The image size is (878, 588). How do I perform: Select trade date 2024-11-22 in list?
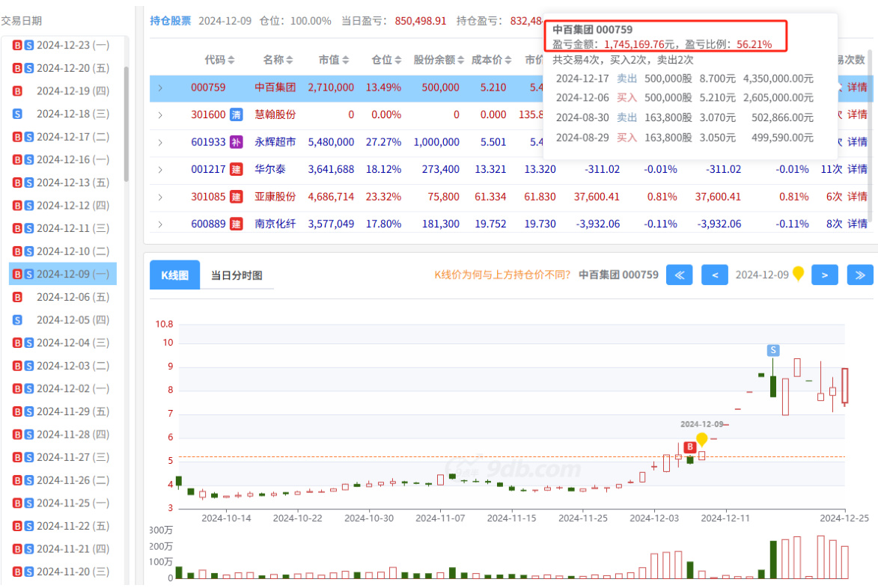[x=63, y=527]
